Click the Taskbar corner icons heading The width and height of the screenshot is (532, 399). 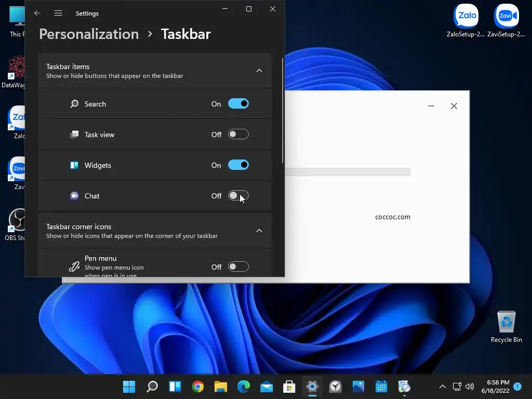[x=79, y=227]
